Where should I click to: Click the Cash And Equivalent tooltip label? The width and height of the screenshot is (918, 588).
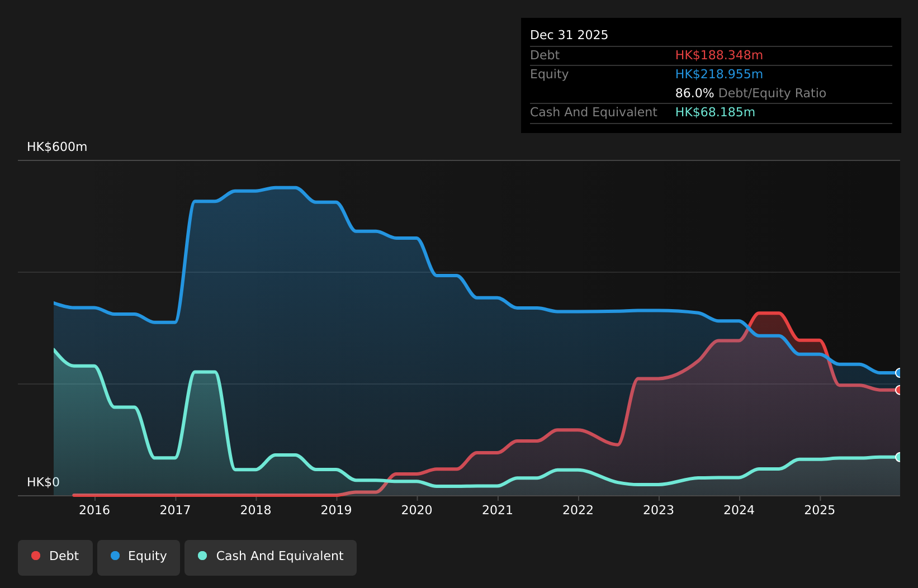pyautogui.click(x=594, y=112)
